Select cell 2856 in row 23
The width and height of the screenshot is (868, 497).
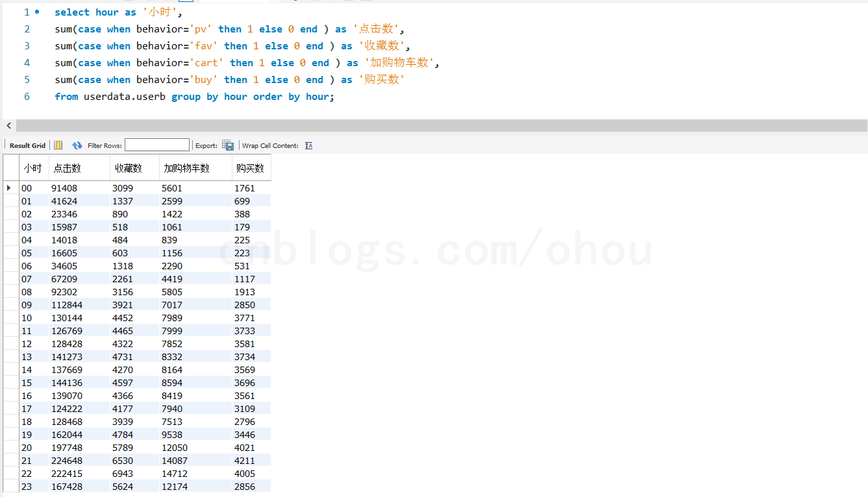pyautogui.click(x=251, y=487)
